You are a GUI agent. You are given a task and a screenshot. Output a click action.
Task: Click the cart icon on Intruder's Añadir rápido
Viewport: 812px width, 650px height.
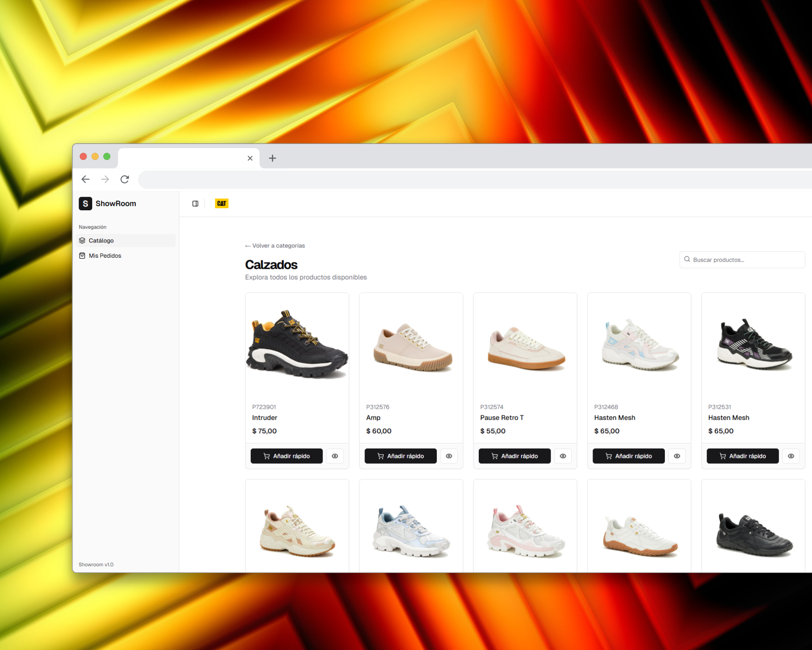coord(267,456)
